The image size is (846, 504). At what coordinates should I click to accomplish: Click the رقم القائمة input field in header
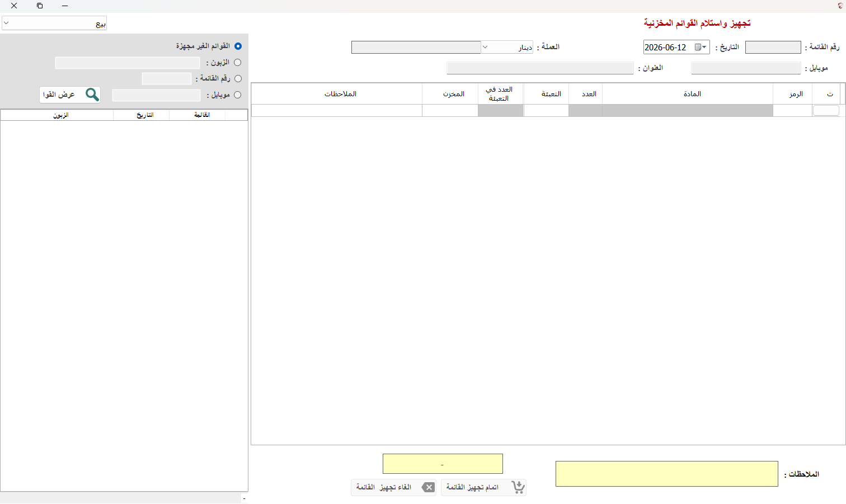coord(773,48)
